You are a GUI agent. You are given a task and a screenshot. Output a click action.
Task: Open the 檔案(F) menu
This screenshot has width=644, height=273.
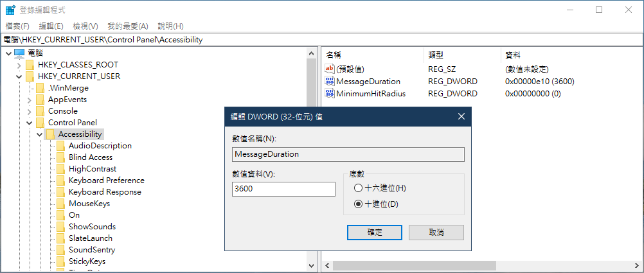coord(17,26)
